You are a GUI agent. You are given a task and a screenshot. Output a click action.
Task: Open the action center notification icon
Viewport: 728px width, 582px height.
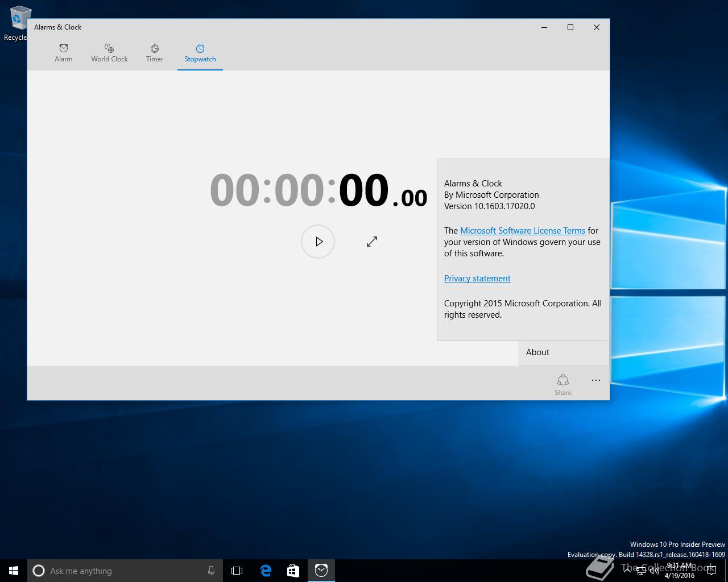coord(712,571)
